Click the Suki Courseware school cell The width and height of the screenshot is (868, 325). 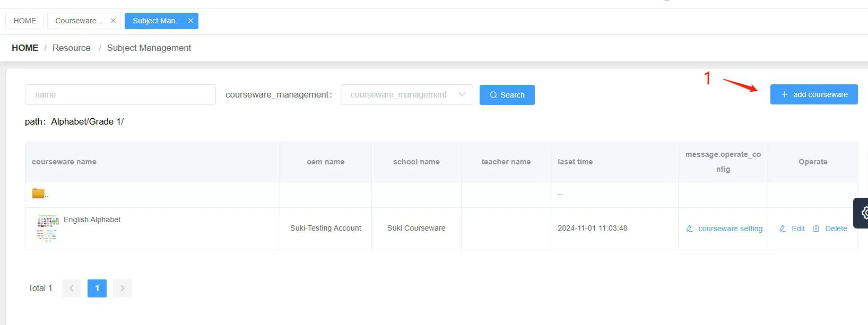click(416, 228)
